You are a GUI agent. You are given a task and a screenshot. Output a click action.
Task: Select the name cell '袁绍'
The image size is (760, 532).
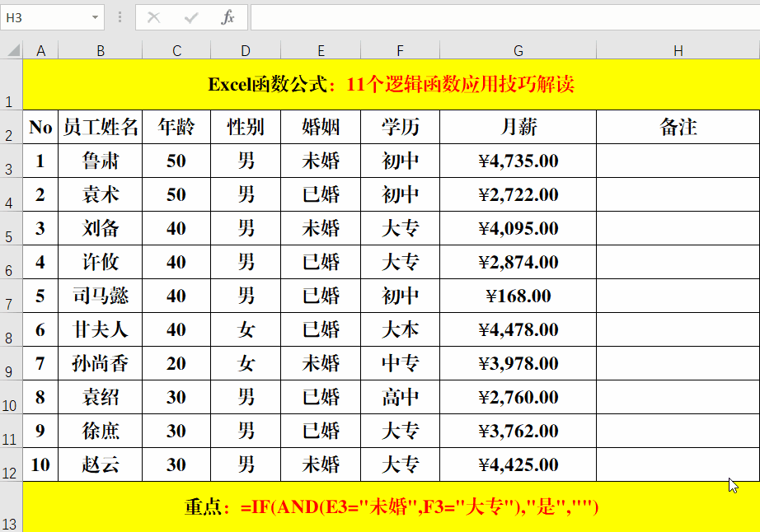101,397
